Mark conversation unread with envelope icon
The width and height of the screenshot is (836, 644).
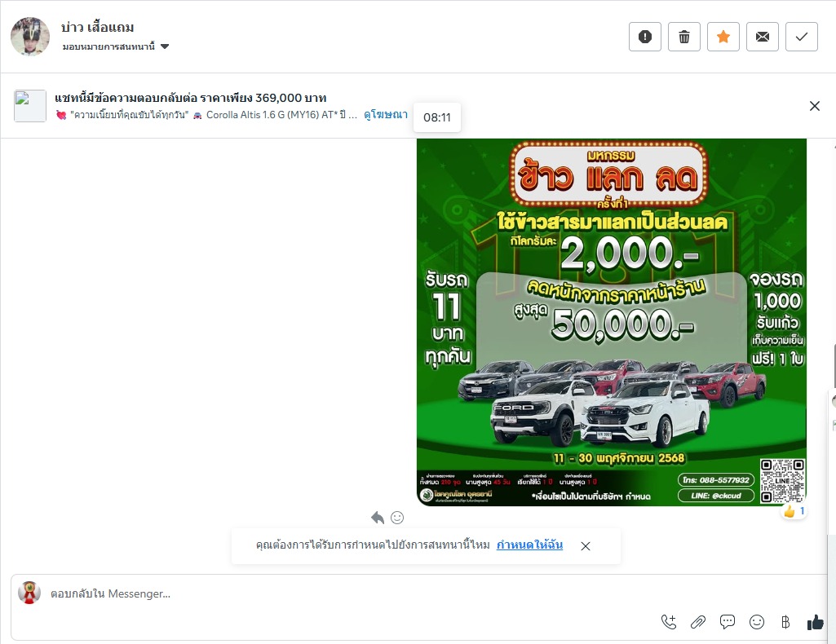[763, 37]
